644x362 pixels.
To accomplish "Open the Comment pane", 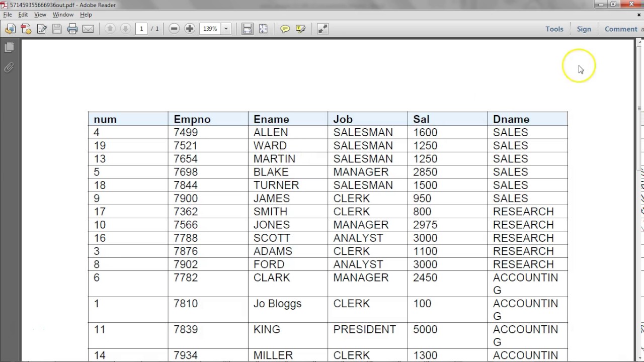I will pos(621,29).
